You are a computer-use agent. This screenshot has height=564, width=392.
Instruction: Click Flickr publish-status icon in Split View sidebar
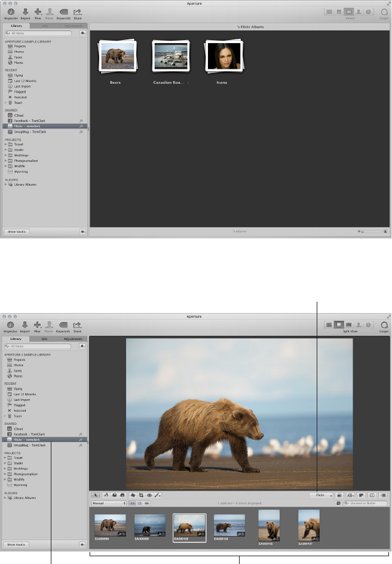(81, 440)
